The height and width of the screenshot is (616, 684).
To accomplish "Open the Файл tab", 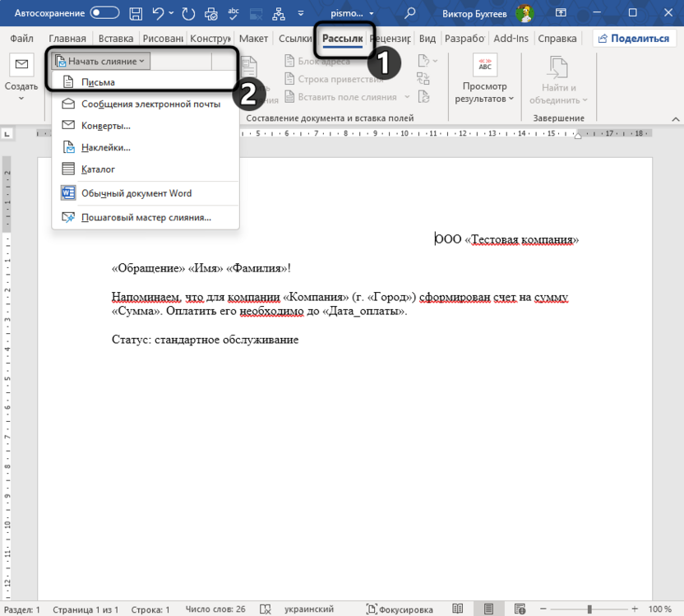I will pyautogui.click(x=22, y=39).
